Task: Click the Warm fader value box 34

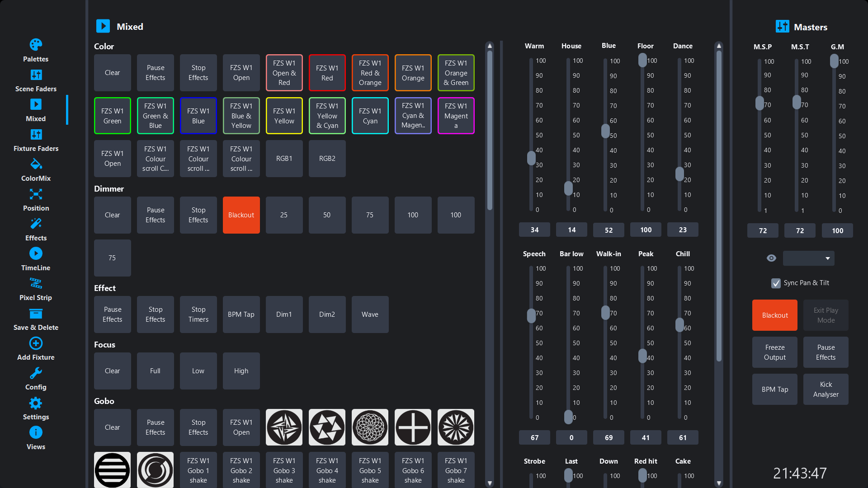Action: [x=534, y=230]
